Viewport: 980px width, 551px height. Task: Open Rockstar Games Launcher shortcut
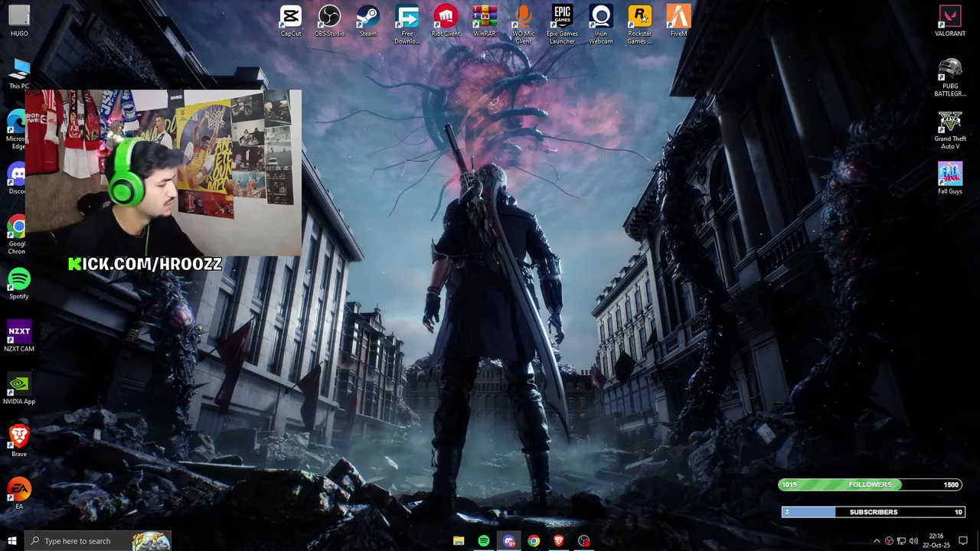pyautogui.click(x=639, y=24)
